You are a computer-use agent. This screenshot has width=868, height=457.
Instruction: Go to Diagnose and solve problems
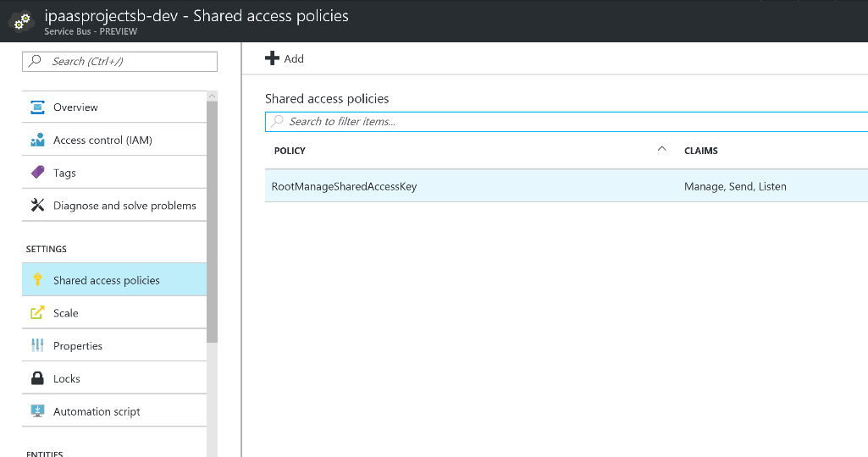point(124,206)
